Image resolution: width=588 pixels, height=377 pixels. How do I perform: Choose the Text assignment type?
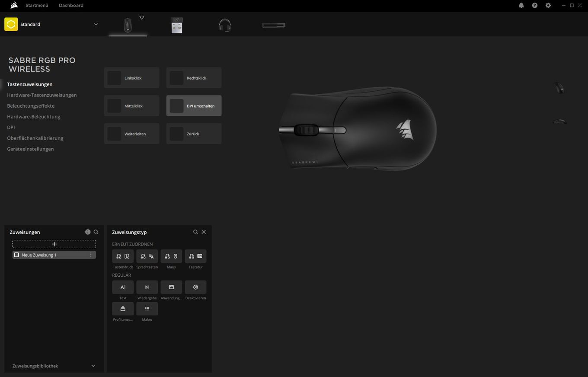pyautogui.click(x=123, y=287)
